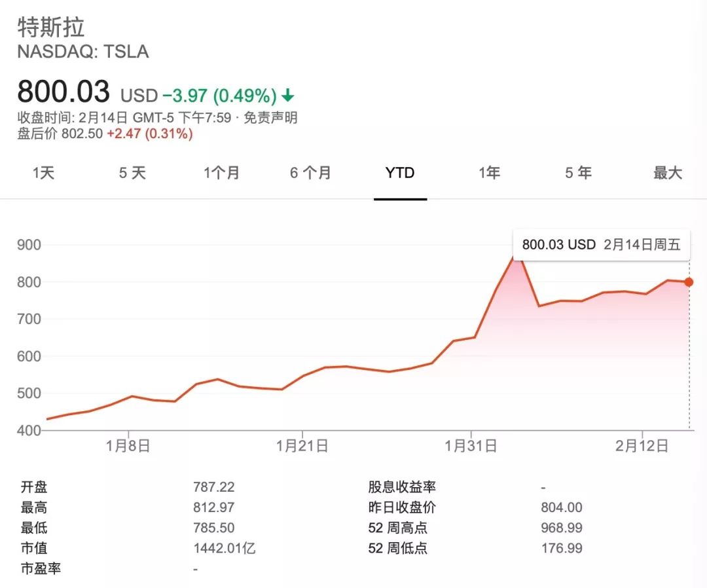This screenshot has width=707, height=588.
Task: Switch to the 1天 time range tab
Action: [45, 173]
